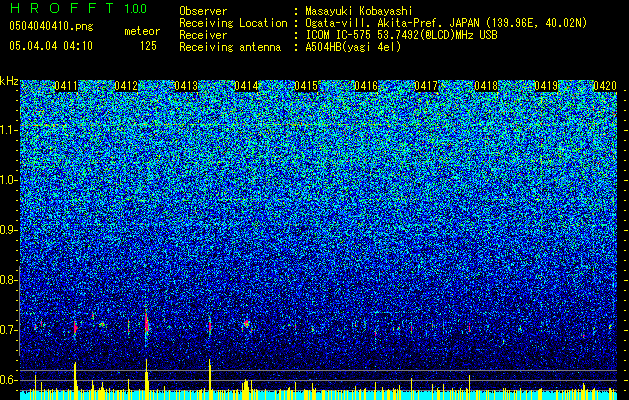Image resolution: width=629 pixels, height=400 pixels.
Task: Click the 0416 time marker
Action: pos(366,86)
